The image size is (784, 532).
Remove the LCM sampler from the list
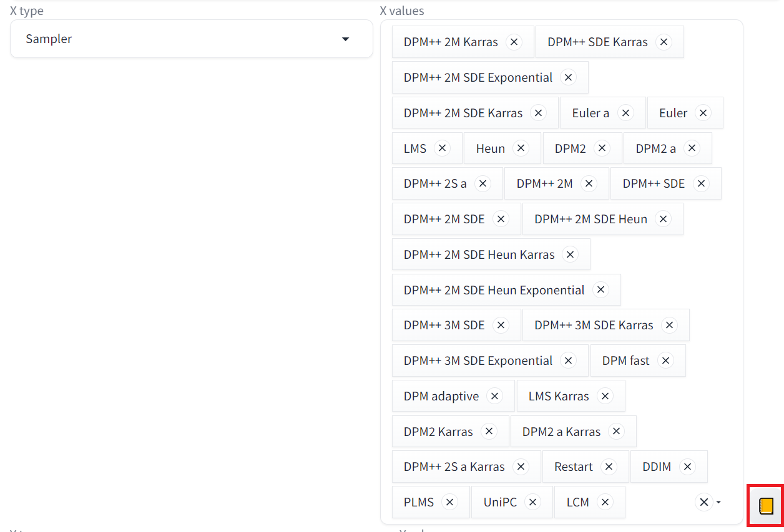604,502
